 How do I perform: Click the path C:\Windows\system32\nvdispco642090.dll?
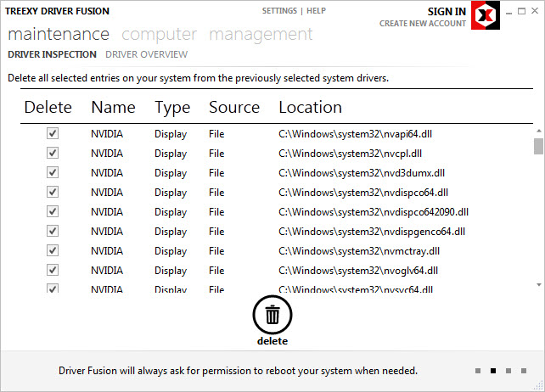pos(374,212)
